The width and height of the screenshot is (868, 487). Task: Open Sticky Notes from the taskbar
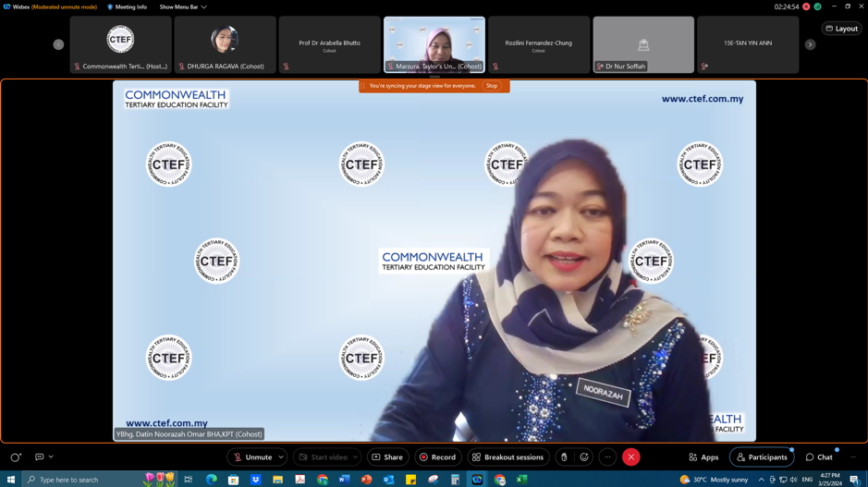[410, 480]
